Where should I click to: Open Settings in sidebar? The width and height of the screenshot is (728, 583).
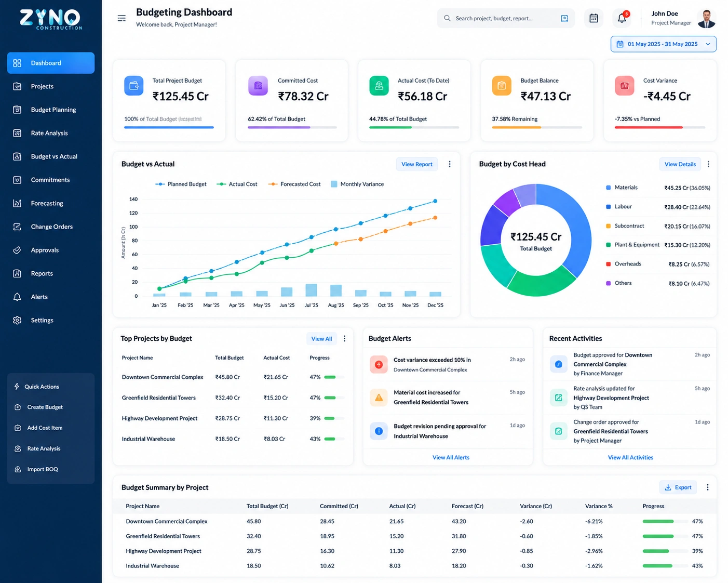(51, 320)
